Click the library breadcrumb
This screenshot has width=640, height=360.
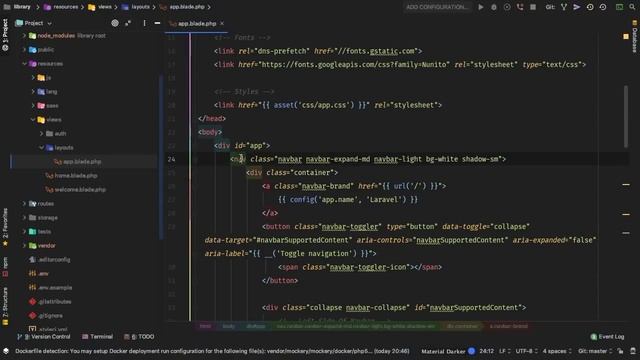[18, 7]
